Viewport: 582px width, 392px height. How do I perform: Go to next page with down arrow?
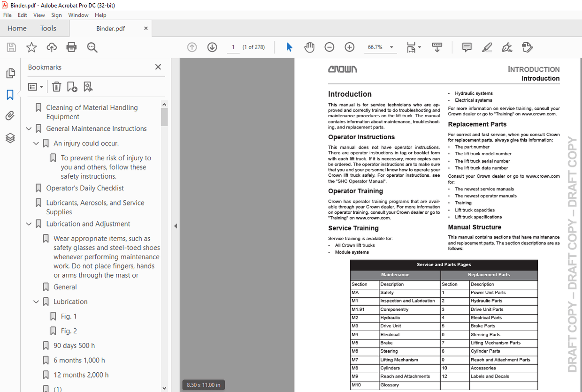point(212,47)
